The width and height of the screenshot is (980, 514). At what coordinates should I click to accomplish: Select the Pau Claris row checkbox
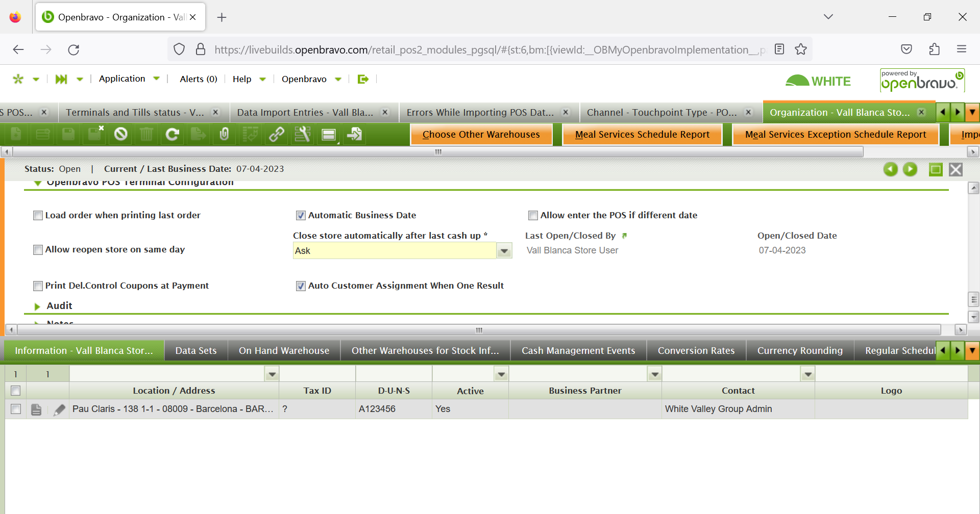[x=16, y=409]
